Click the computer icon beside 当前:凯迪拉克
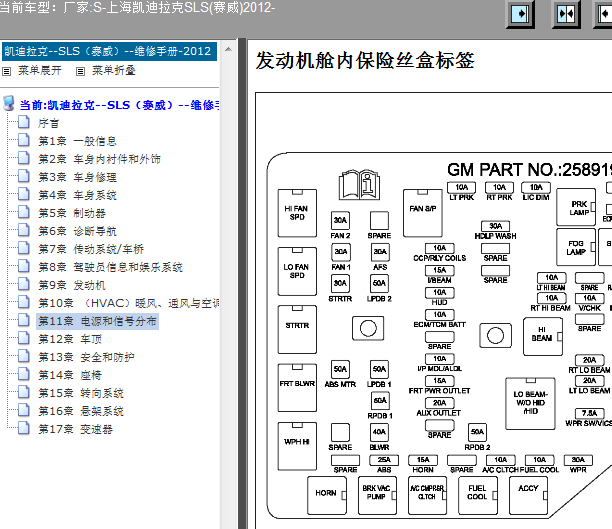The width and height of the screenshot is (612, 529). point(9,104)
